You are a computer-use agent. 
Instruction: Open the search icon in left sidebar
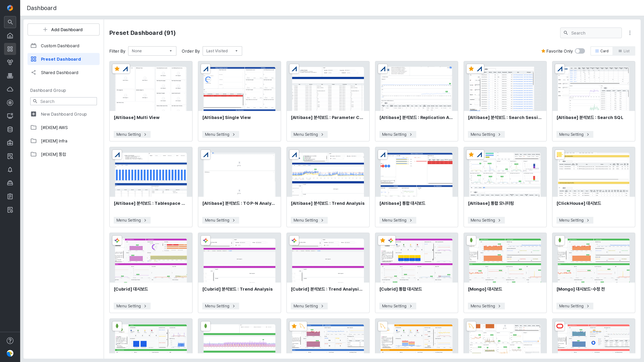pyautogui.click(x=10, y=22)
